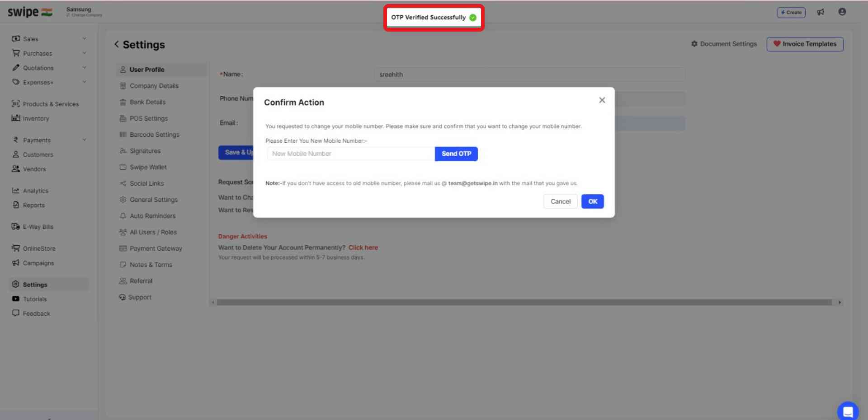The height and width of the screenshot is (420, 868).
Task: Click the scrollbar right arrow
Action: tap(840, 303)
